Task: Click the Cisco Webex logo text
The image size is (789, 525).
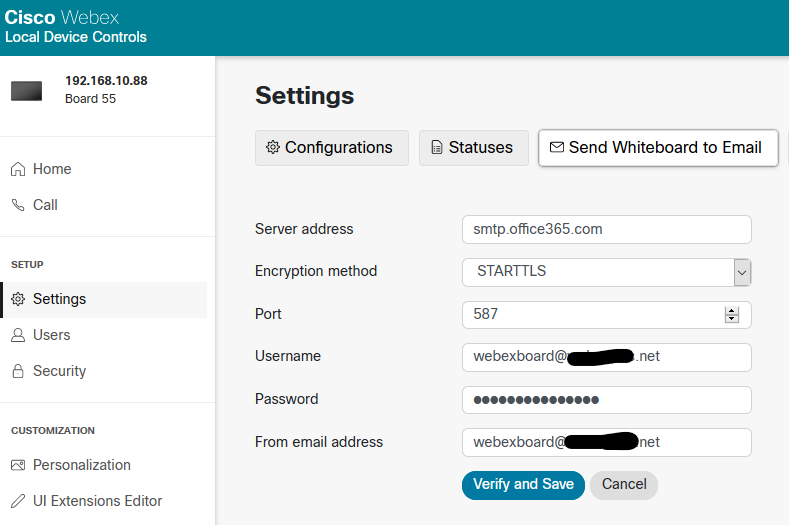Action: 61,18
